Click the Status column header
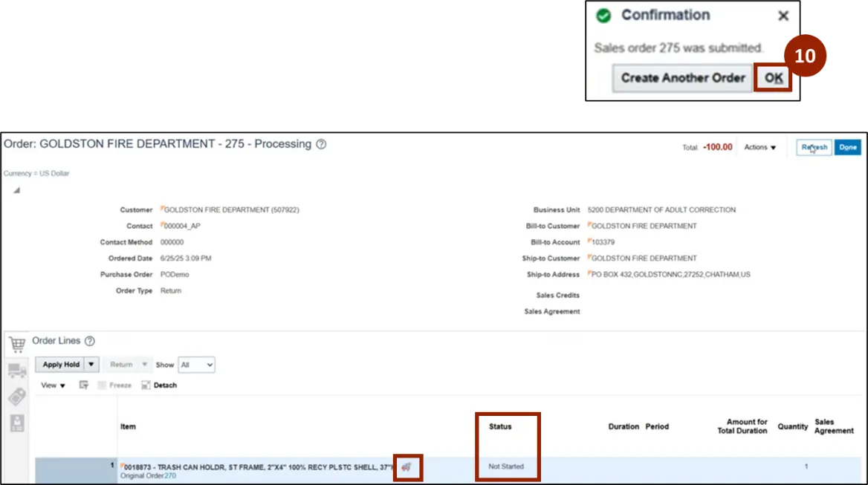The width and height of the screenshot is (868, 485). click(x=500, y=426)
